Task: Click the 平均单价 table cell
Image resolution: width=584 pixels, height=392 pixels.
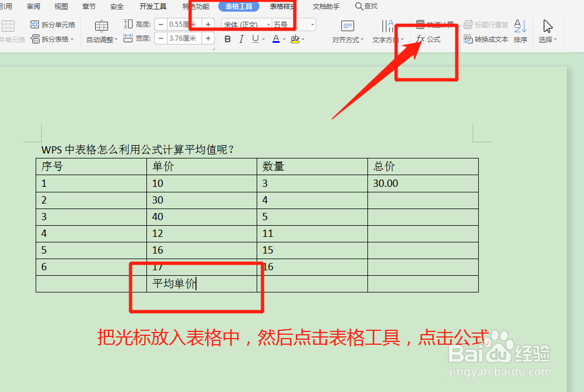Action: (202, 284)
